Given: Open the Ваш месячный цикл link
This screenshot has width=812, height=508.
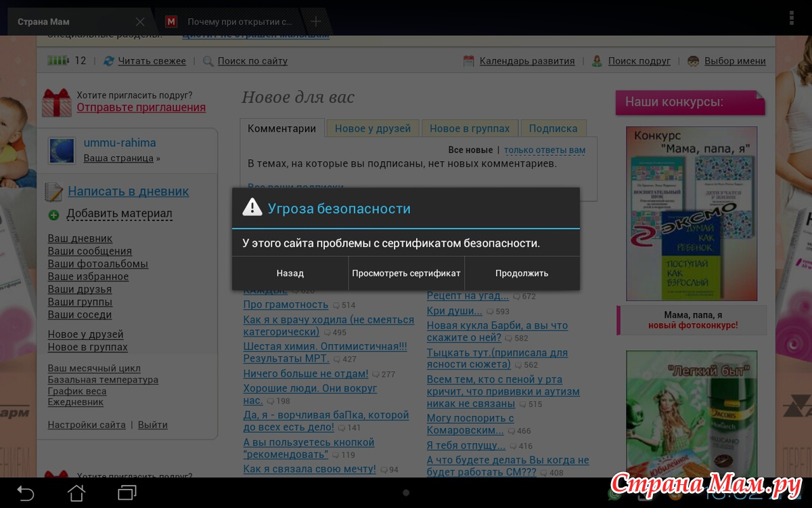Looking at the screenshot, I should (x=94, y=368).
